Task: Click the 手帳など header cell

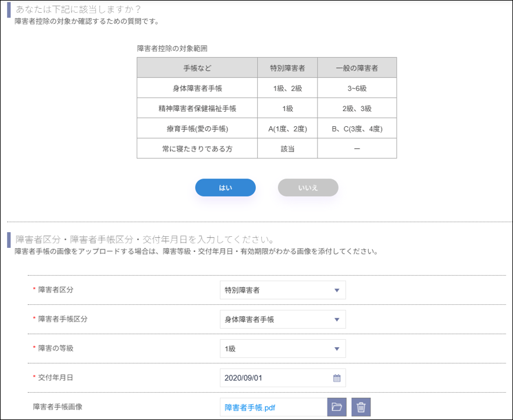Action: (197, 67)
